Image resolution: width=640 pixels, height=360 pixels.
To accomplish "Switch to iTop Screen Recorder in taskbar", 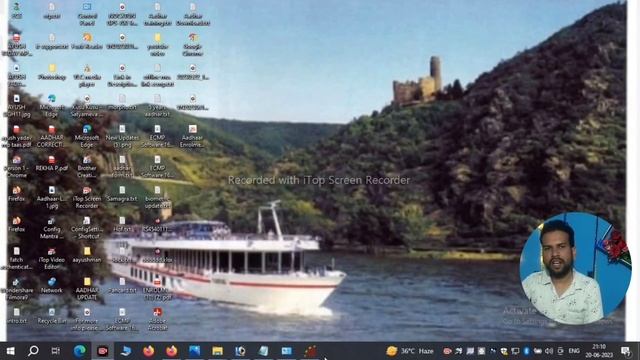I will [x=102, y=351].
